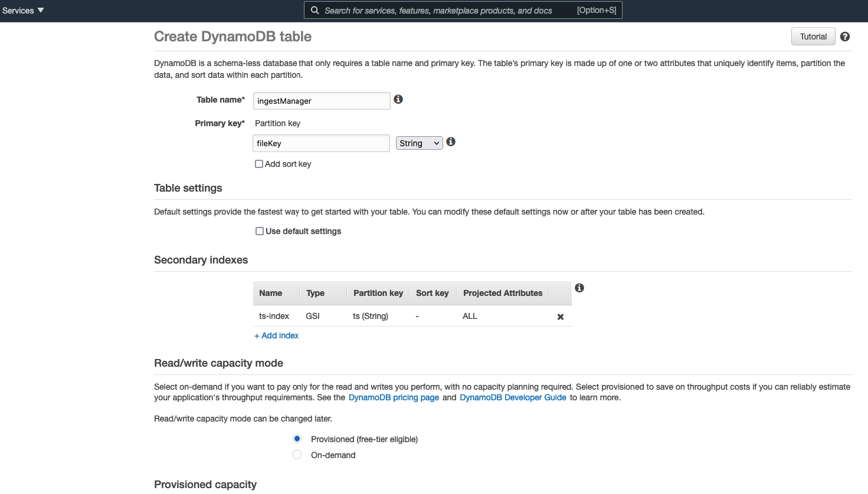This screenshot has width=868, height=494.
Task: Click the info icon beside secondary indexes table
Action: 579,288
